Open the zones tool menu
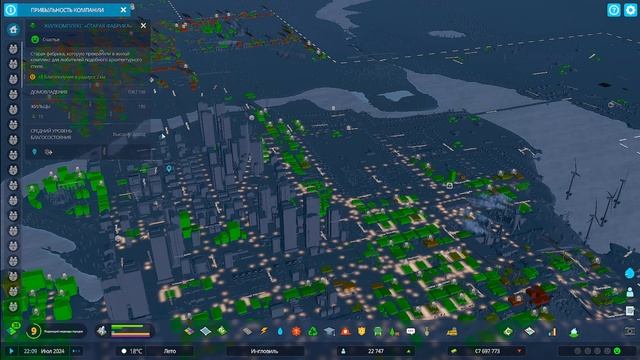640x360 pixels. [189, 331]
